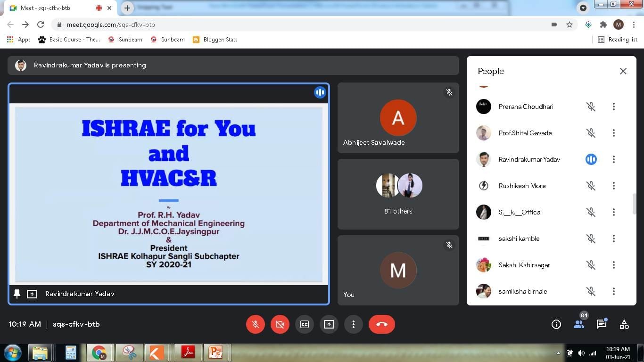Open the meeting details info icon
This screenshot has width=644, height=362.
coord(556,324)
